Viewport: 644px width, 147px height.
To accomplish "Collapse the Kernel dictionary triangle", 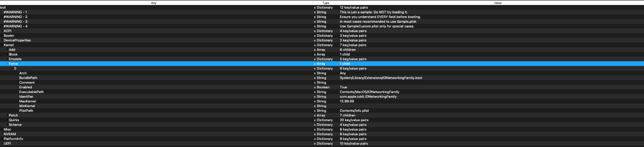I will (2, 45).
